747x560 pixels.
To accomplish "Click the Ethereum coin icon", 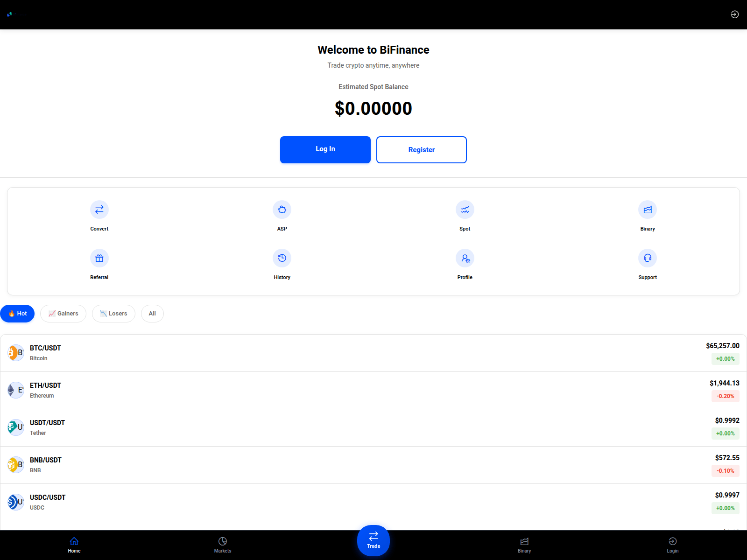I will coord(15,390).
